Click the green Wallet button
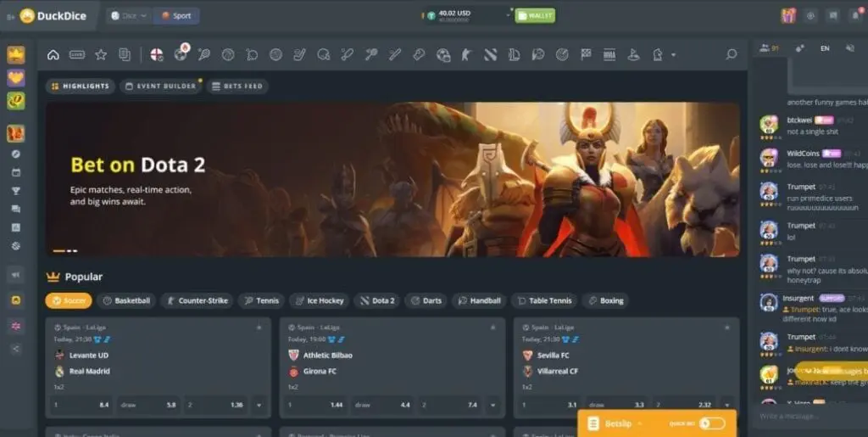Screen dimensions: 868x437 (535, 15)
